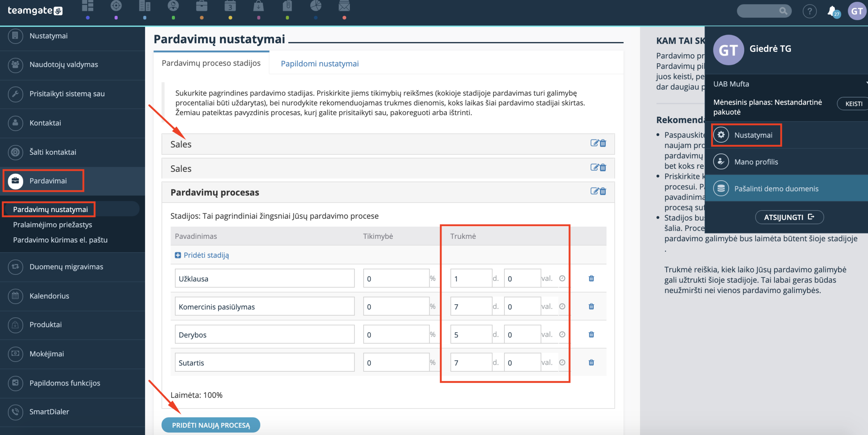Delete the Užklausa stage with trash icon
This screenshot has height=435, width=868.
[x=591, y=278]
